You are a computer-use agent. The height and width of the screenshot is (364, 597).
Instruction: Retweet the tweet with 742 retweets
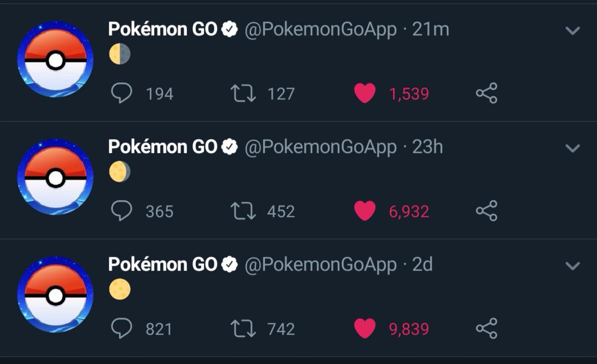243,329
